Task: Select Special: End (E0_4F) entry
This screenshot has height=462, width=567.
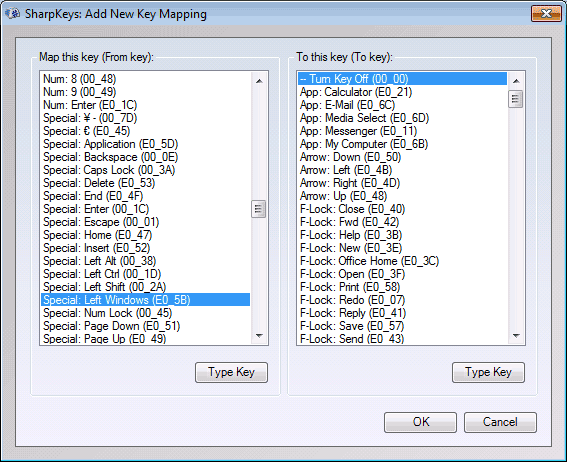Action: [145, 196]
